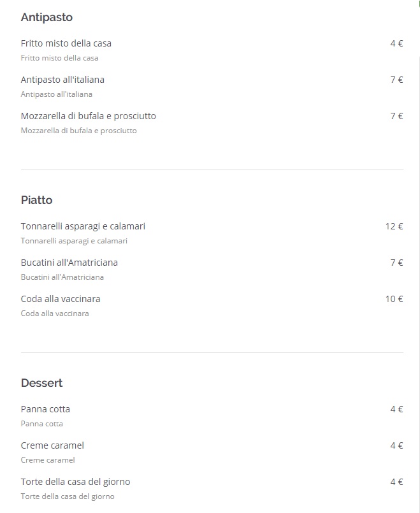Click the Antipasto section heading

[47, 17]
